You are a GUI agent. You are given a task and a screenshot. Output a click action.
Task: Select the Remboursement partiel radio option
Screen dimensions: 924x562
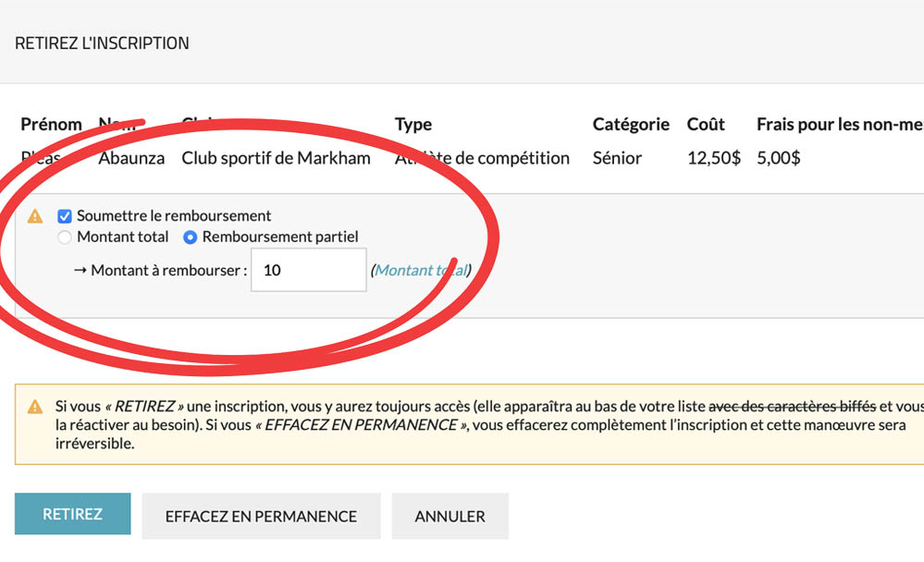click(x=190, y=238)
